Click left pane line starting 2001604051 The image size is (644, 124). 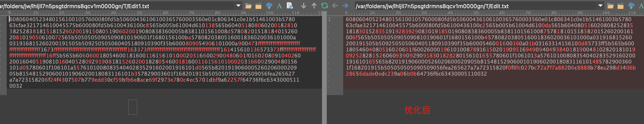pos(153,62)
